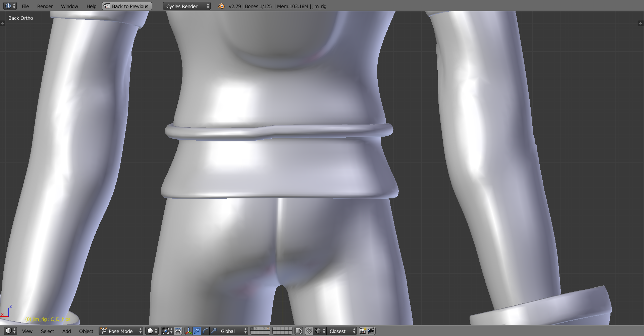This screenshot has height=336, width=644.
Task: Open the snap element type dropdown
Action: [320, 331]
